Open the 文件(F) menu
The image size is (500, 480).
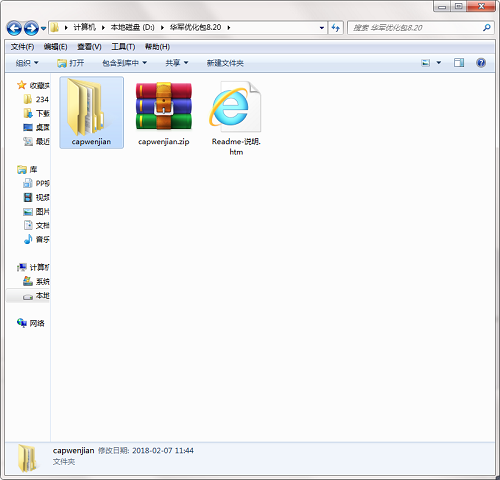(x=22, y=47)
